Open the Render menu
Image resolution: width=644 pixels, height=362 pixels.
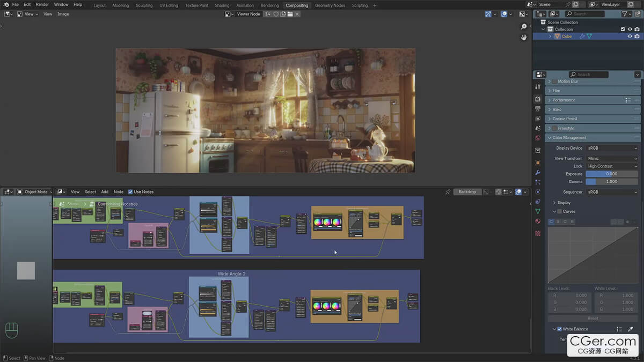pyautogui.click(x=42, y=4)
